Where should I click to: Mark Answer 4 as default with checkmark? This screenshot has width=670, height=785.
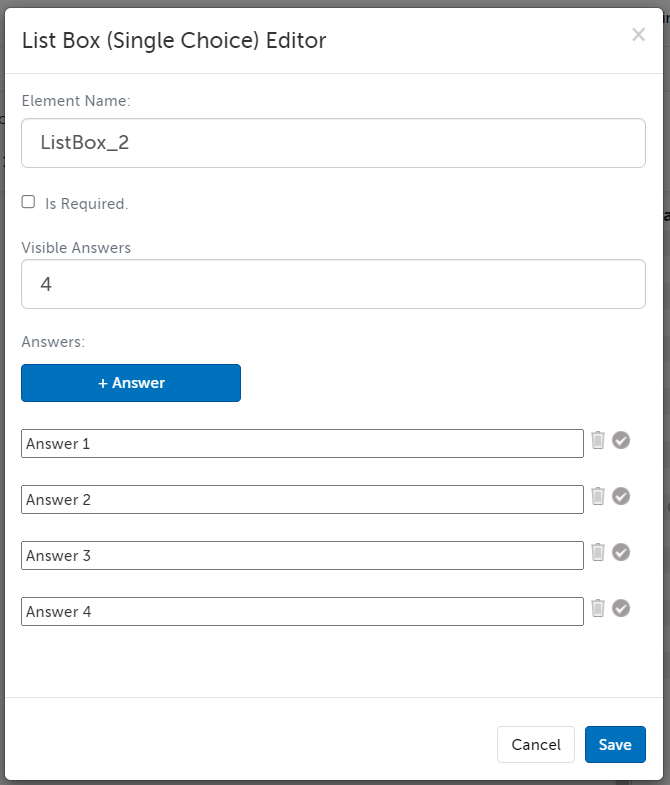621,608
